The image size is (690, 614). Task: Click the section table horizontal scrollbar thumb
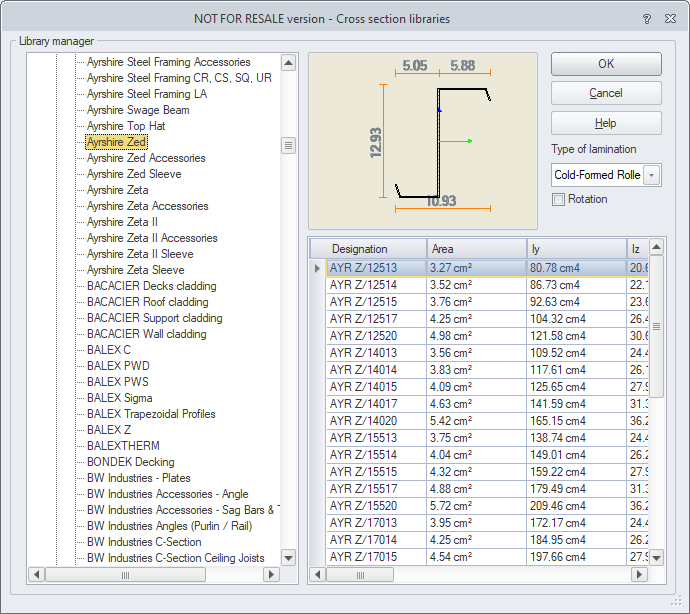360,575
